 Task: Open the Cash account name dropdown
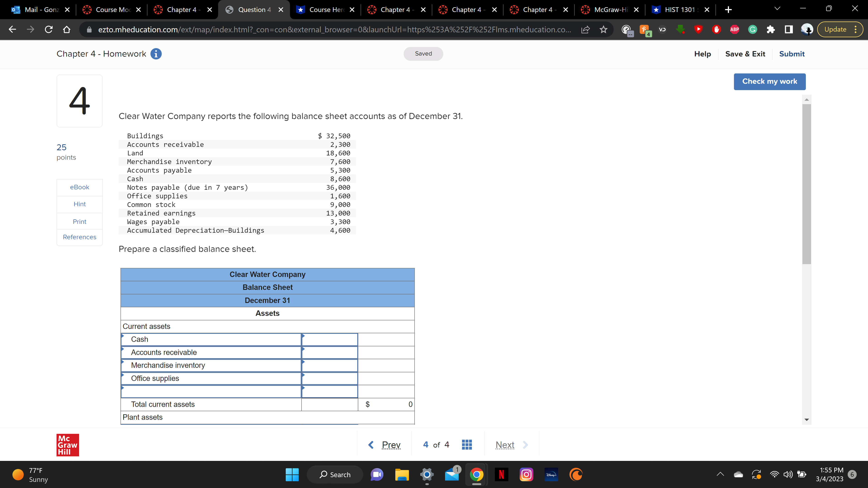pyautogui.click(x=211, y=340)
